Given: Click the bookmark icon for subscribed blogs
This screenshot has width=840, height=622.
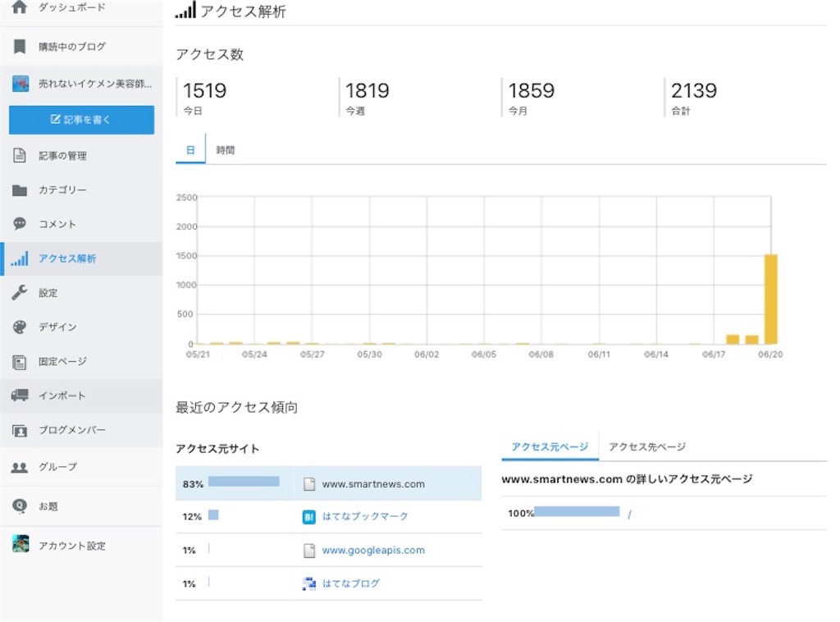Looking at the screenshot, I should (20, 47).
